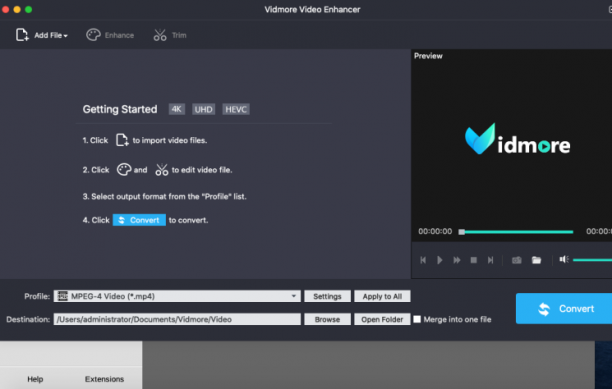Click the Convert sample button in step 4
Screen dimensions: 612x389
tap(139, 220)
